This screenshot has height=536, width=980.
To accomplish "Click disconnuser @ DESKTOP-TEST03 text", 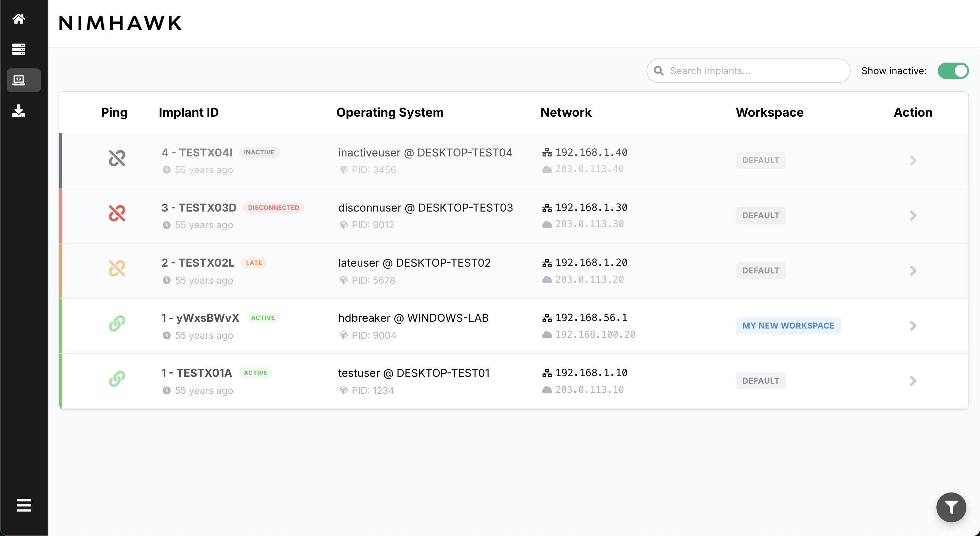I will point(426,207).
